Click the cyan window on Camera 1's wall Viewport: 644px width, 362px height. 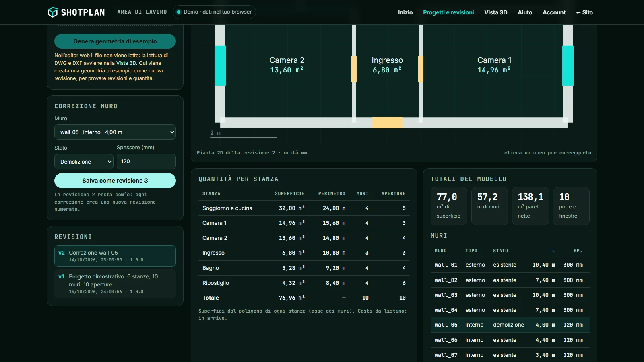(x=568, y=66)
